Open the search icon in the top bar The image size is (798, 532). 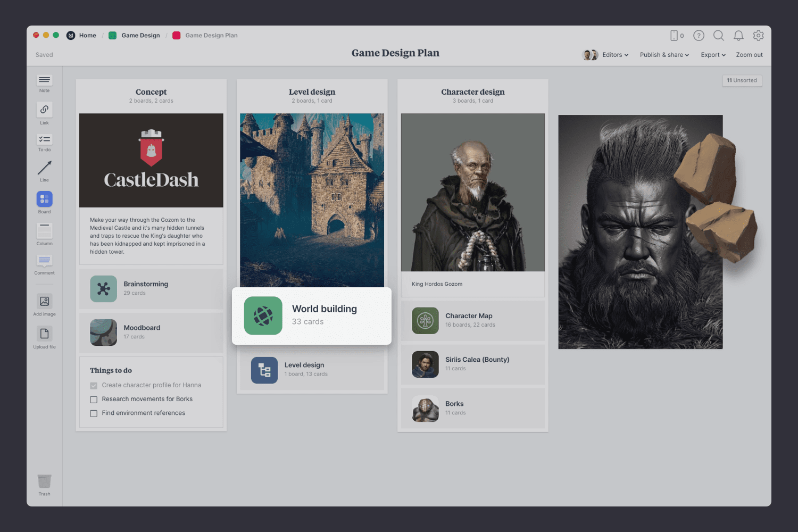tap(718, 36)
